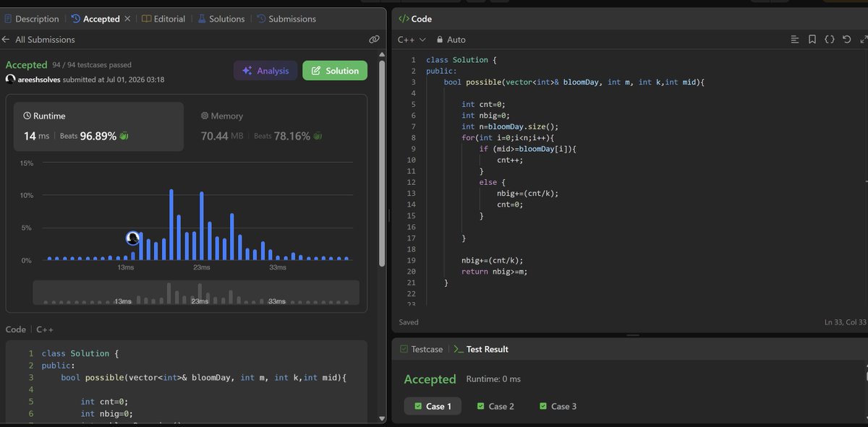Click the 'Beats 78.16%' memory text

click(282, 136)
